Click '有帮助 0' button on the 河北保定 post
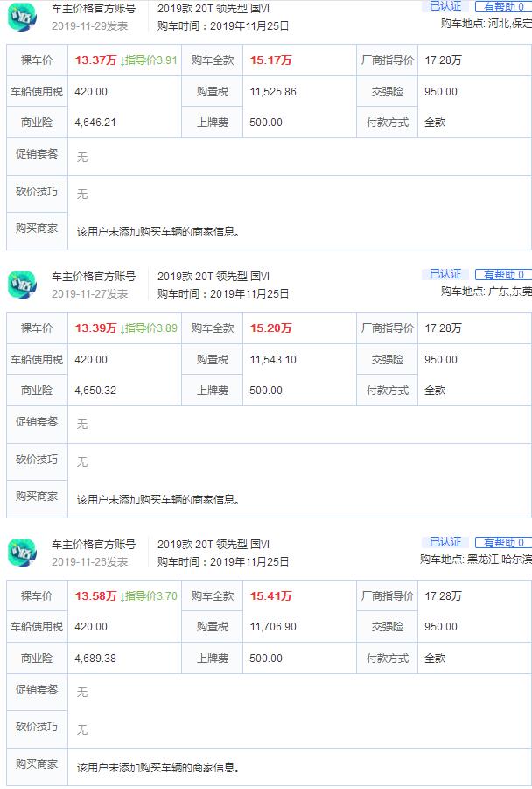The width and height of the screenshot is (532, 789). pos(503,6)
